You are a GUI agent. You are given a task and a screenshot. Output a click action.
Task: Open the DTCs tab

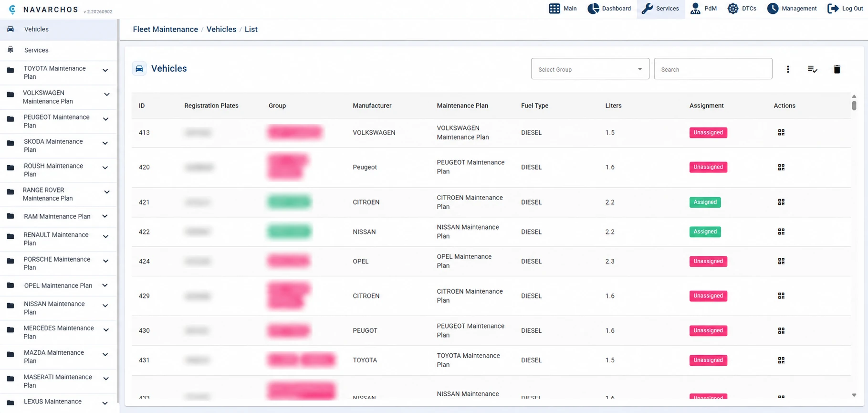tap(742, 9)
